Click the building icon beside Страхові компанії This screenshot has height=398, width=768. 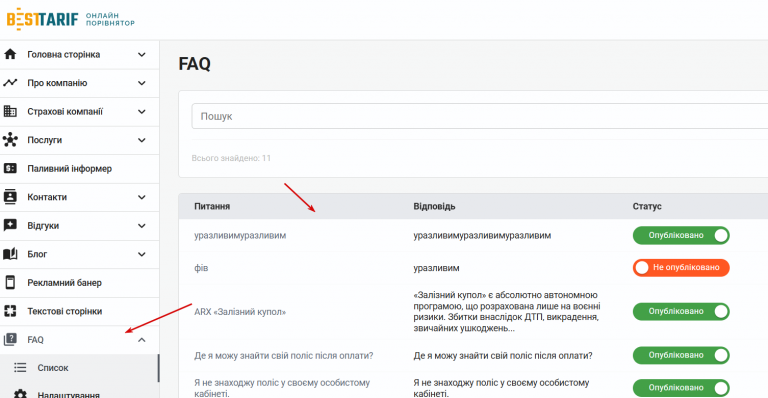[10, 112]
